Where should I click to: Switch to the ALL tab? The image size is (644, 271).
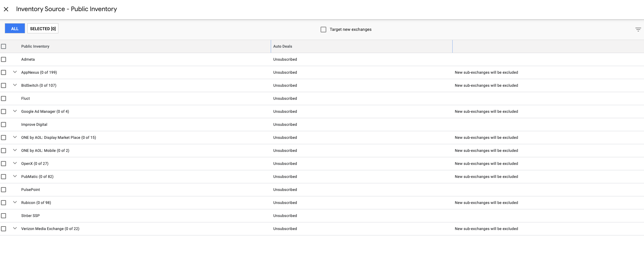coord(15,29)
